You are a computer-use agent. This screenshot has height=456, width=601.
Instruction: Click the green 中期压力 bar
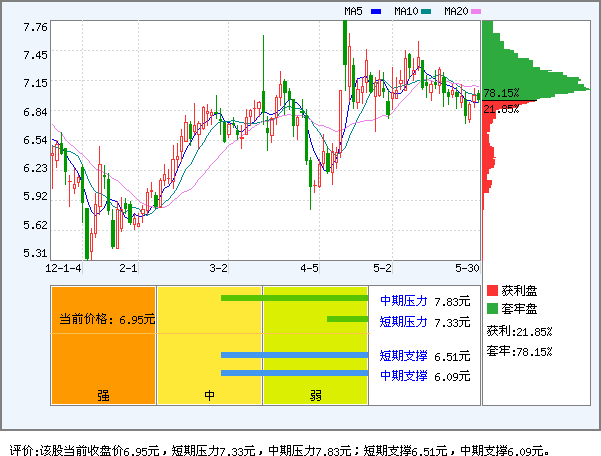pyautogui.click(x=294, y=298)
